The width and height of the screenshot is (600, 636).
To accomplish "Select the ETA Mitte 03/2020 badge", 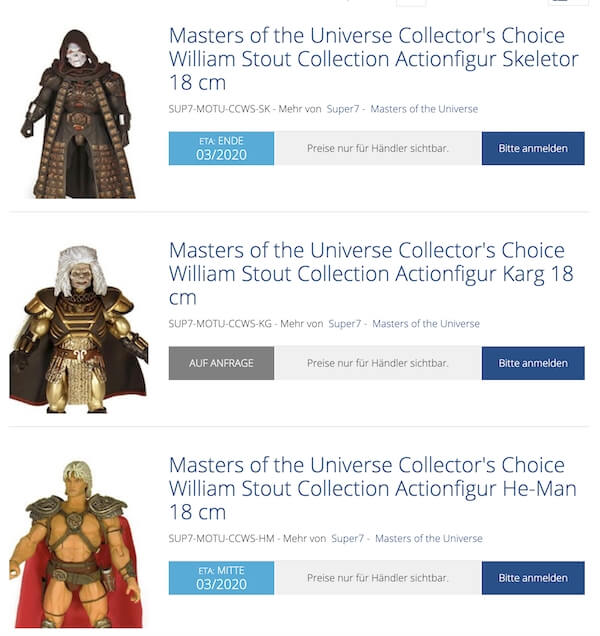I will (x=222, y=578).
